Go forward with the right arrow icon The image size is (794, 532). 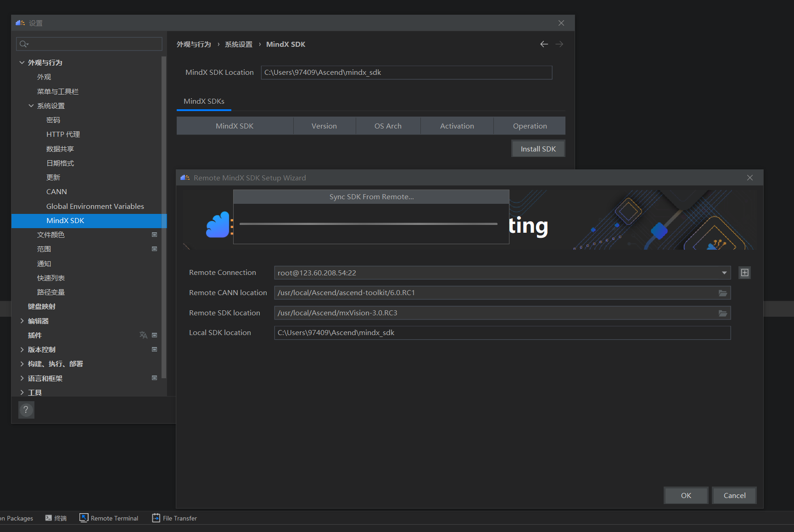[559, 44]
